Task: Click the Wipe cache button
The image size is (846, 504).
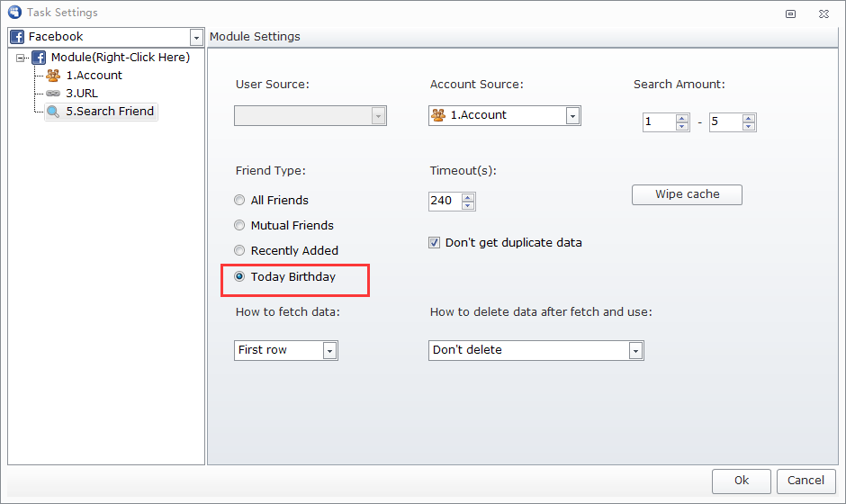Action: click(x=687, y=194)
